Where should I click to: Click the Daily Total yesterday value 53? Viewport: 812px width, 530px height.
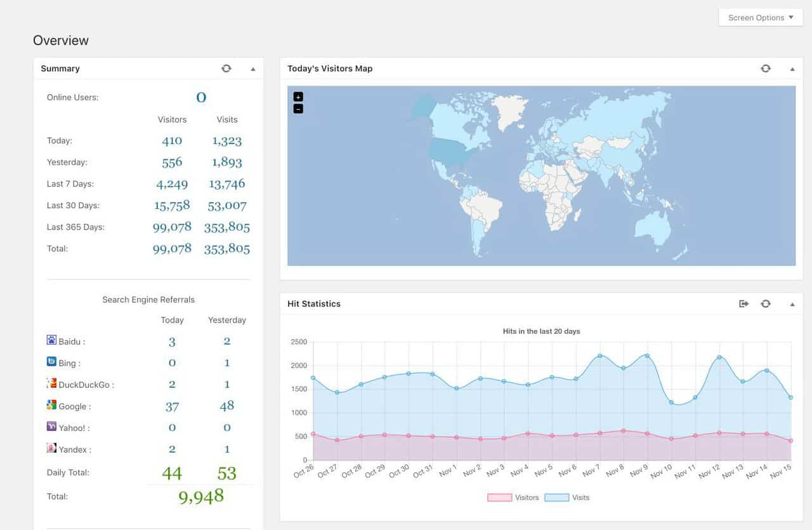pos(227,474)
